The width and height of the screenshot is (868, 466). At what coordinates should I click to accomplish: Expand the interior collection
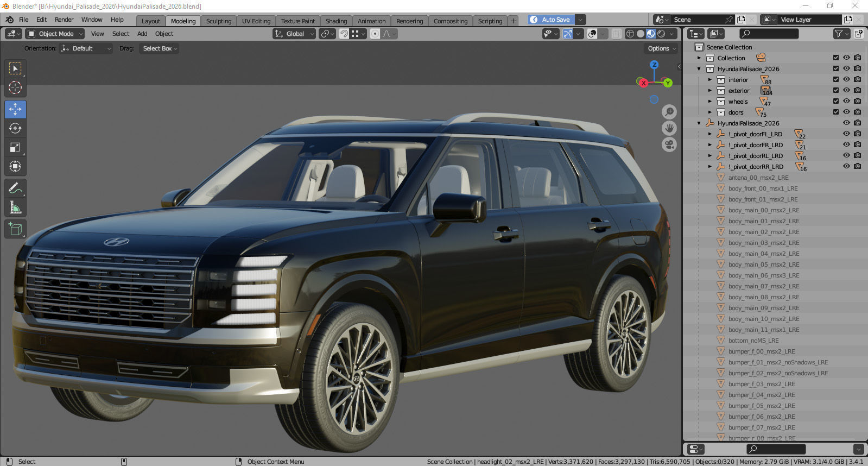click(709, 80)
